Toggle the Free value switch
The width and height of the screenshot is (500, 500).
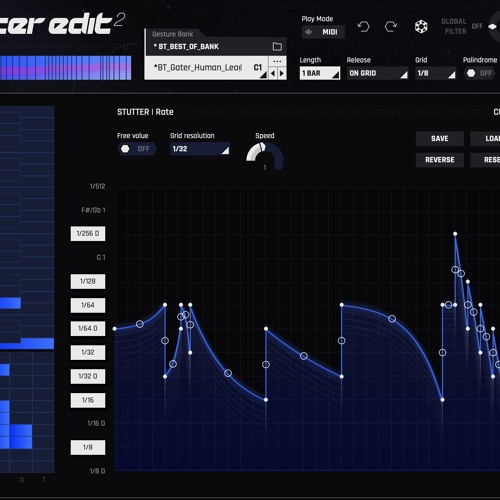[x=136, y=149]
